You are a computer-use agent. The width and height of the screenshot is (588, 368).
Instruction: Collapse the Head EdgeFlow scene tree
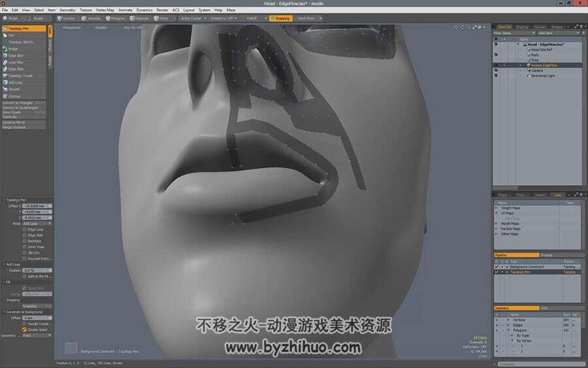(x=518, y=44)
